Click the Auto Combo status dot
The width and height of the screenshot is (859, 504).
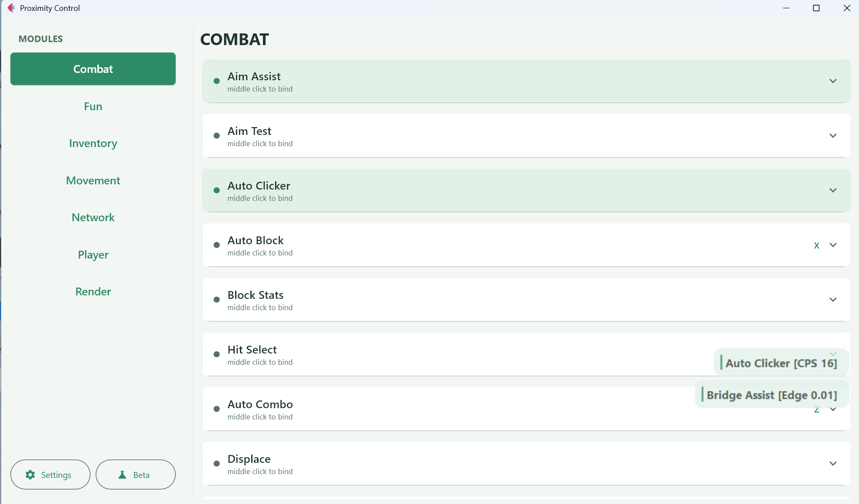coord(216,409)
